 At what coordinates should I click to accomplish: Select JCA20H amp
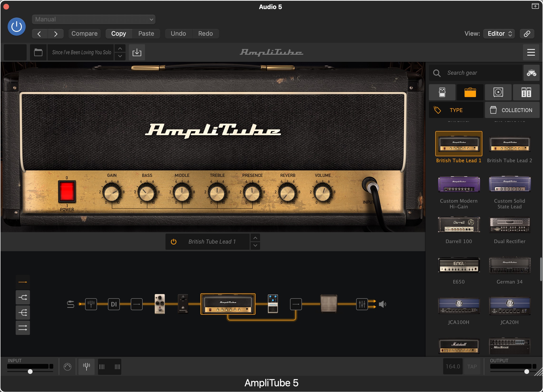point(510,305)
